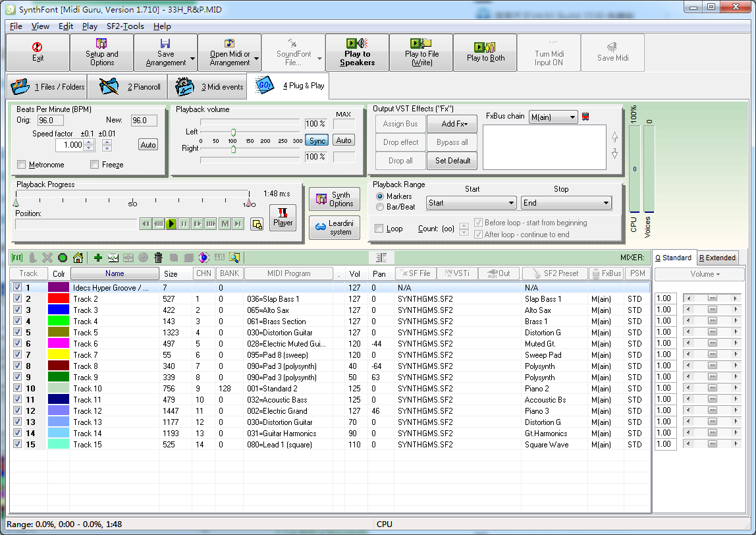Click the Exit toolbar icon
The width and height of the screenshot is (756, 535).
(37, 47)
